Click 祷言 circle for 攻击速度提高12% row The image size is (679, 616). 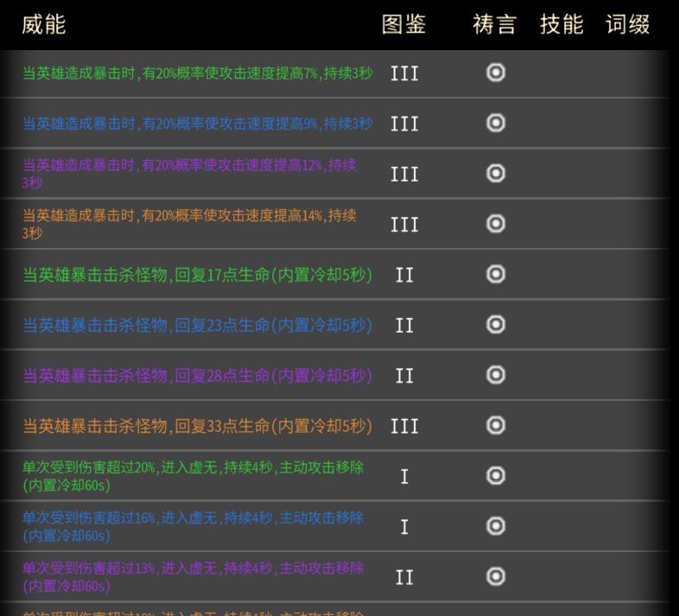tap(496, 174)
